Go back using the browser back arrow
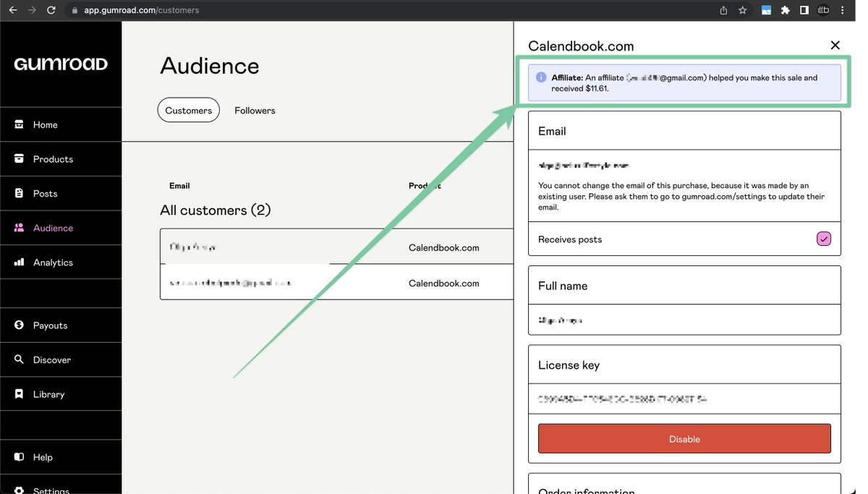 [12, 10]
